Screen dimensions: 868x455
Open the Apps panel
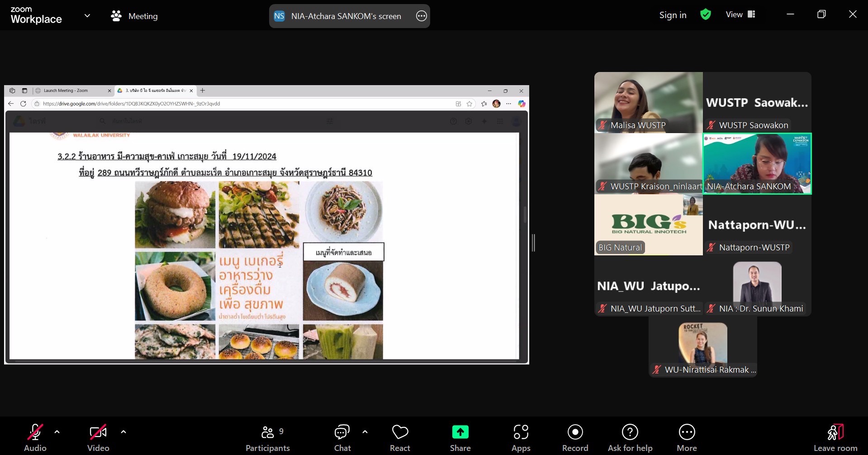pyautogui.click(x=521, y=438)
